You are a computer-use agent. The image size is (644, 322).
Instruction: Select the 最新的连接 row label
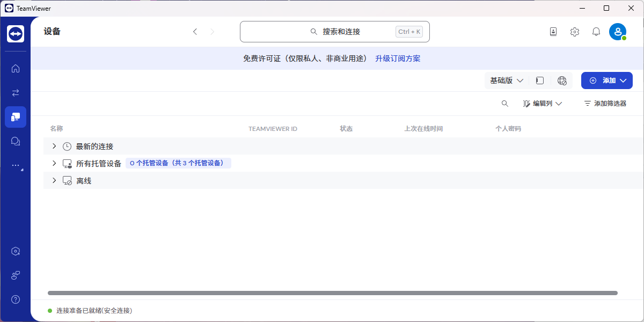[94, 147]
